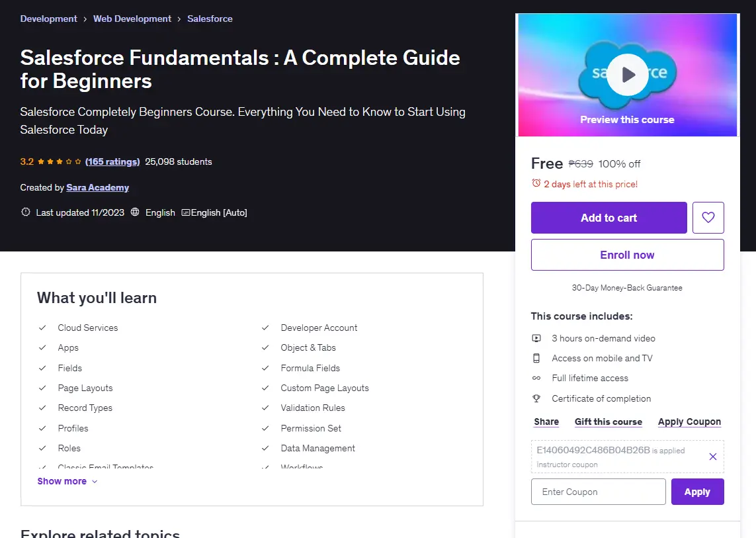Click 'Apps' learning item

(x=68, y=348)
